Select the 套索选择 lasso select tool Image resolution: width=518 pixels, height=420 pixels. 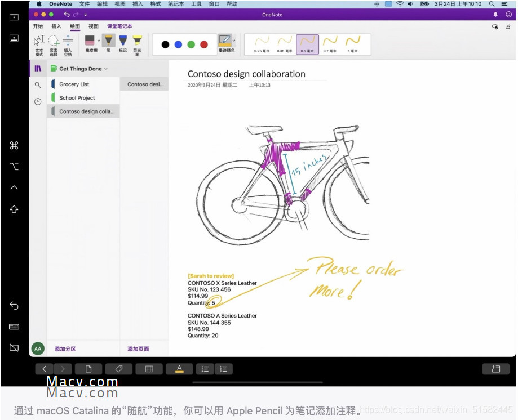(54, 45)
